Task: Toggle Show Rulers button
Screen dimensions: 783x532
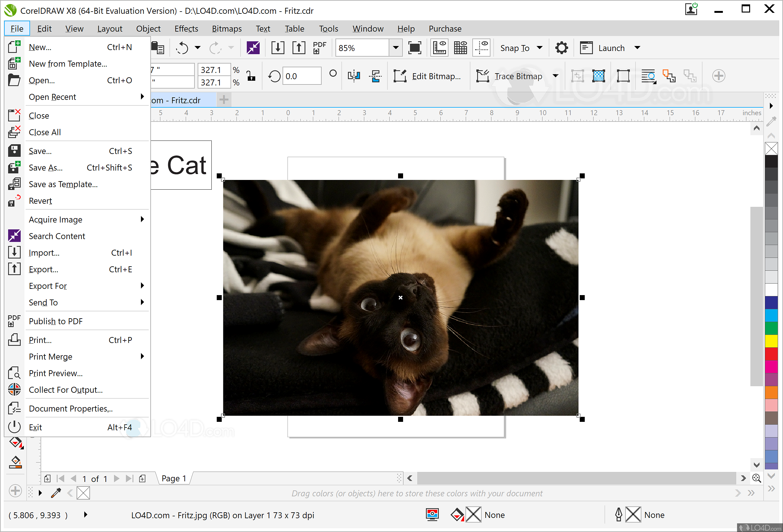Action: coord(439,48)
